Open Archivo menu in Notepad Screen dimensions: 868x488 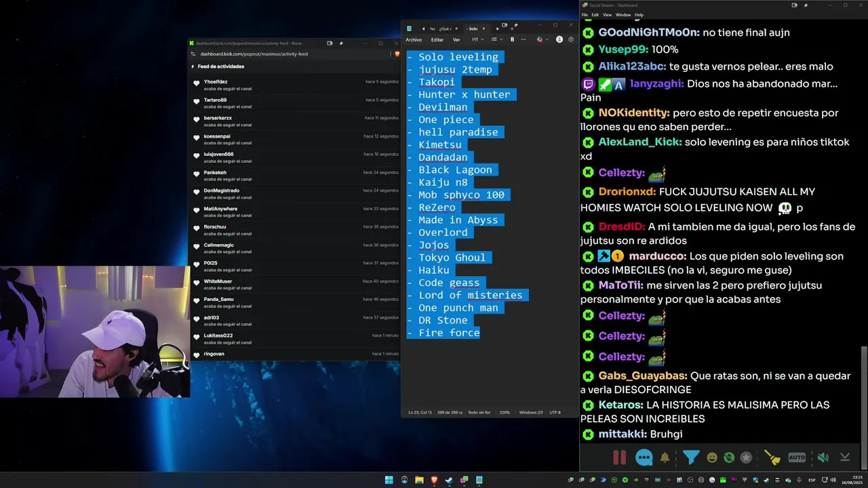coord(414,39)
